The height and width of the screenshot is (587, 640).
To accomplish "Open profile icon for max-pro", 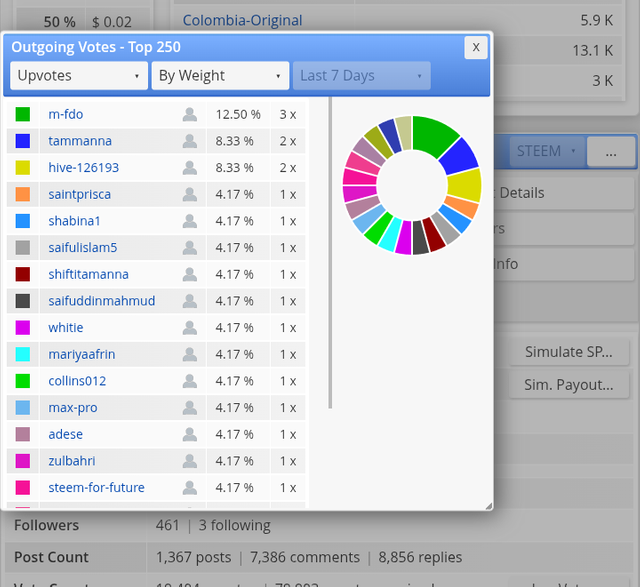I will click(x=190, y=408).
